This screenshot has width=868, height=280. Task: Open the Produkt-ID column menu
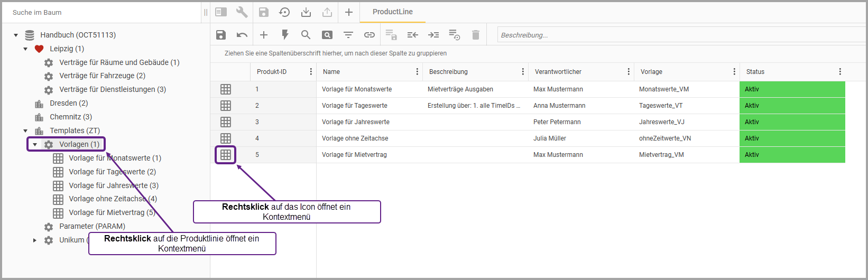(x=311, y=72)
